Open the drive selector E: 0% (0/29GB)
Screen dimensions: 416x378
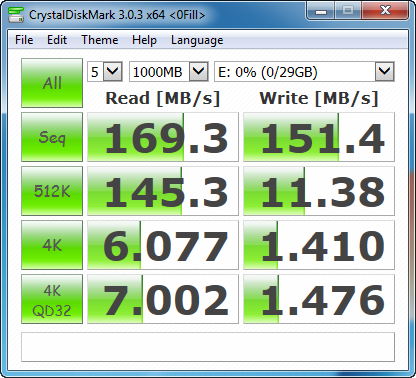304,71
